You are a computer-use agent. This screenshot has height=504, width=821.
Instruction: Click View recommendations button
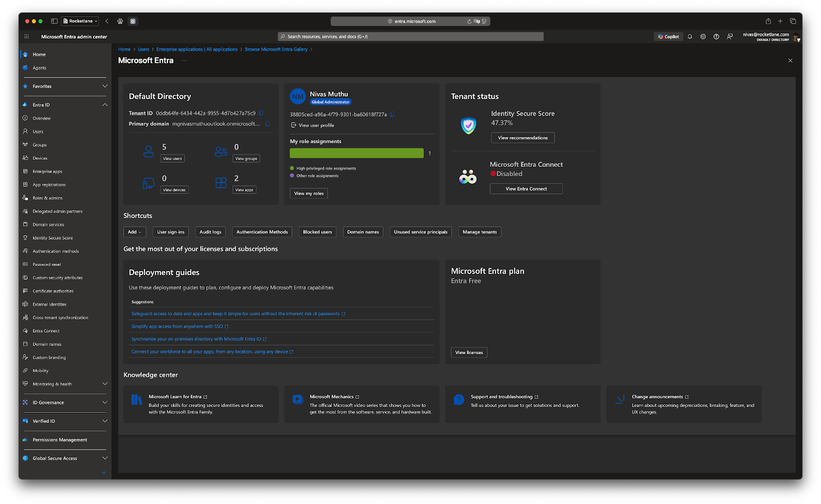(x=523, y=138)
